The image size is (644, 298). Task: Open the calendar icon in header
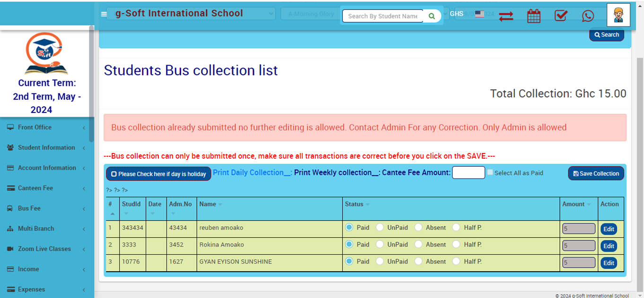533,16
